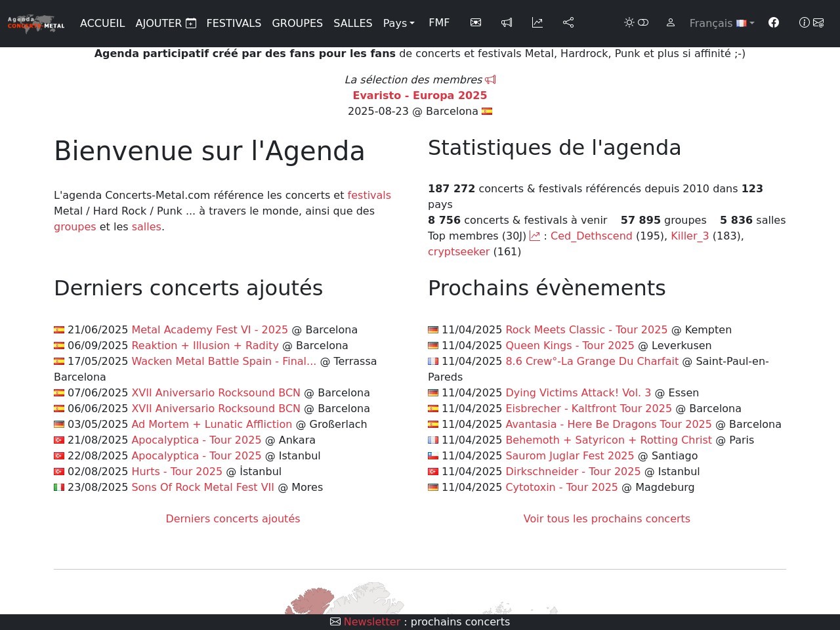Image resolution: width=840 pixels, height=630 pixels.
Task: Open Saurom Juglar Fest 2025
Action: tap(570, 455)
